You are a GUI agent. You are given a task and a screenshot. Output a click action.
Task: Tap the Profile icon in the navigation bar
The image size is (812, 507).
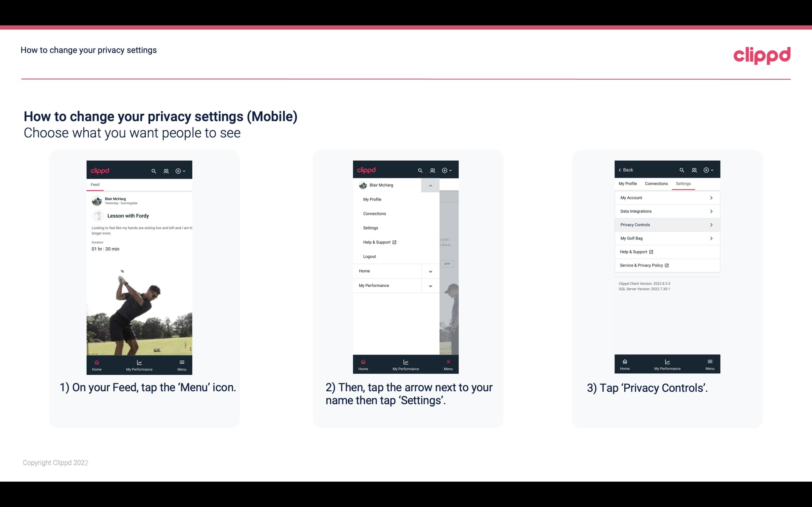166,170
